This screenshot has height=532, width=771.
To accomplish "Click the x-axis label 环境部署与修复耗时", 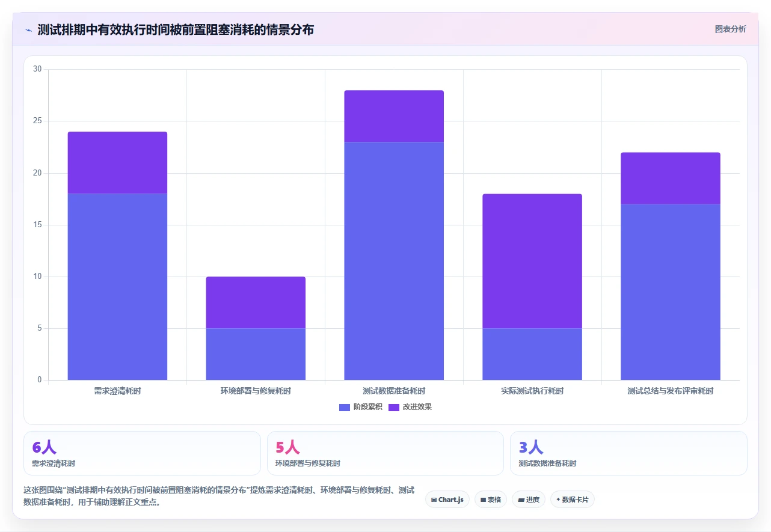I will click(x=256, y=391).
